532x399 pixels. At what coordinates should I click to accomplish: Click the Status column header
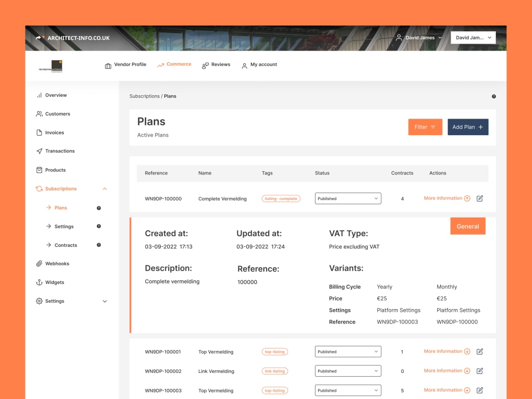click(322, 173)
